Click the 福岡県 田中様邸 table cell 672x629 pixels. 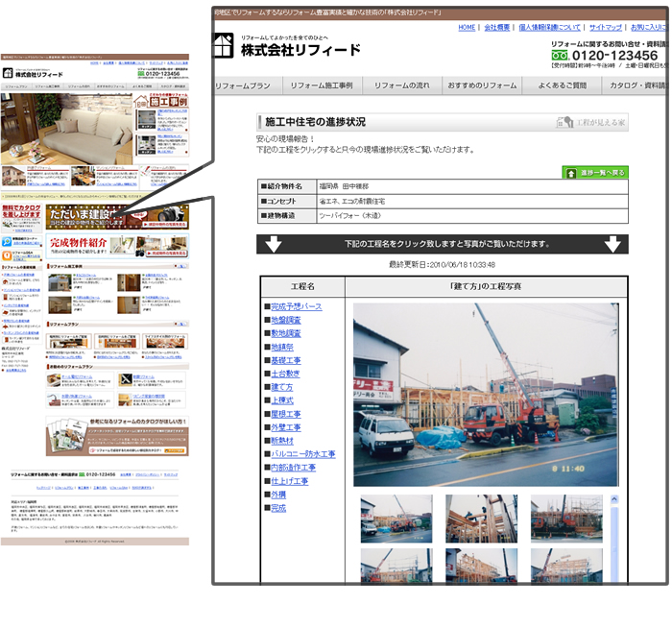(472, 186)
